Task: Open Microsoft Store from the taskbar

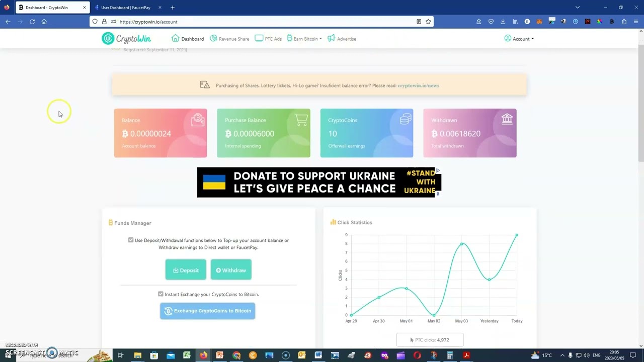Action: [154, 355]
